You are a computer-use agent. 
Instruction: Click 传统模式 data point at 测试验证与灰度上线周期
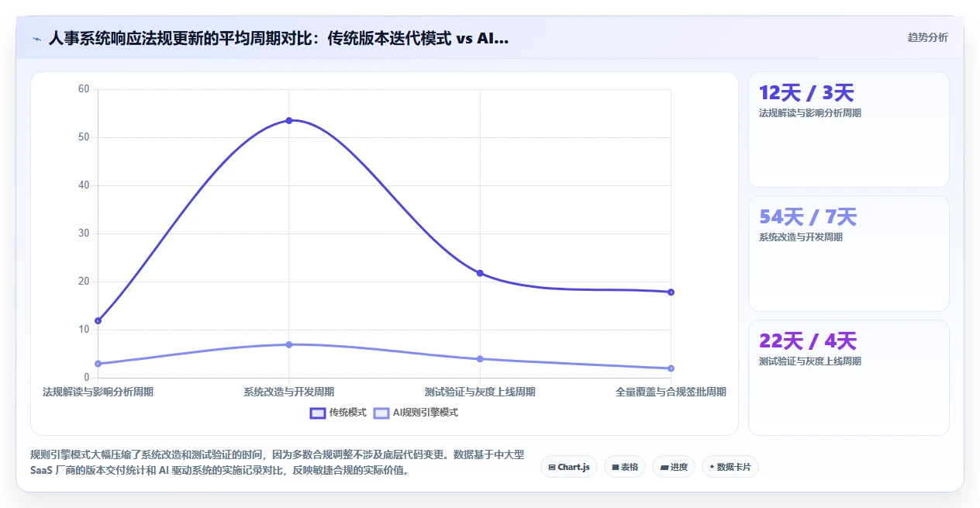pyautogui.click(x=480, y=273)
